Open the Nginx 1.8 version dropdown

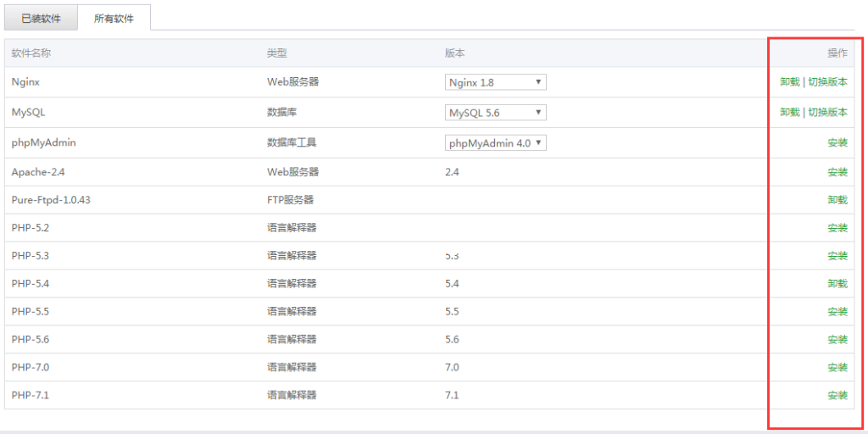pos(495,82)
